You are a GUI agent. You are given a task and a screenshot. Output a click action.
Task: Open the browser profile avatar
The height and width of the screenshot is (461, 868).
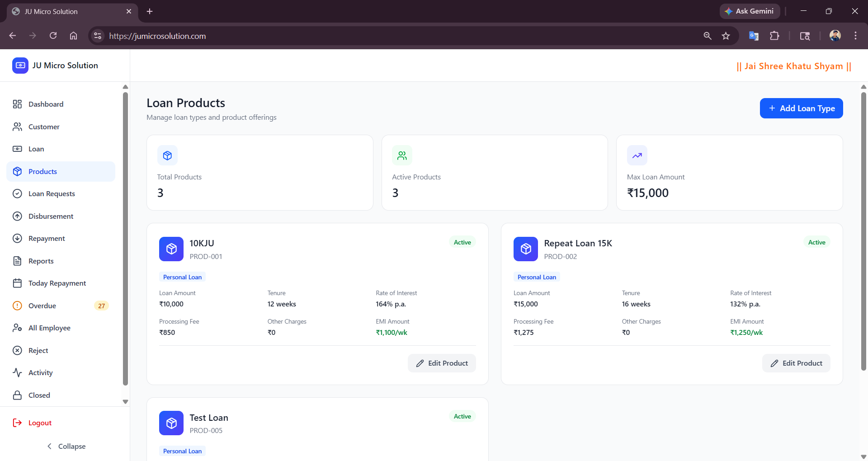pos(835,36)
